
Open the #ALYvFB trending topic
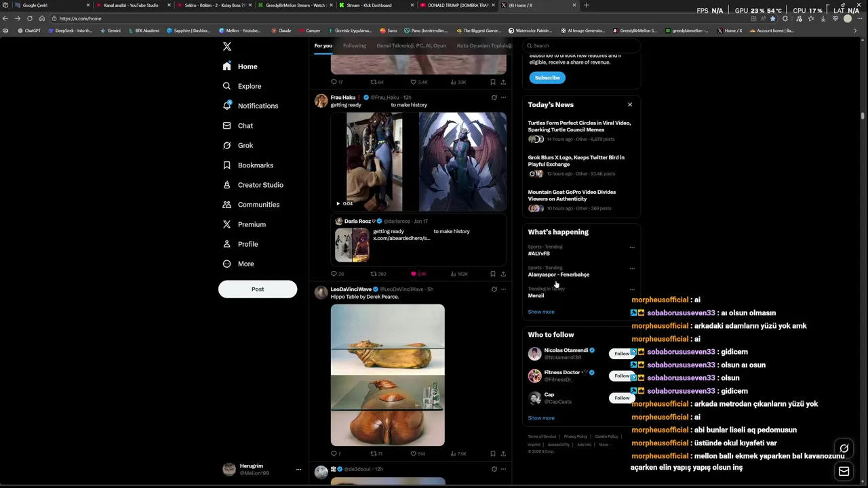point(539,253)
